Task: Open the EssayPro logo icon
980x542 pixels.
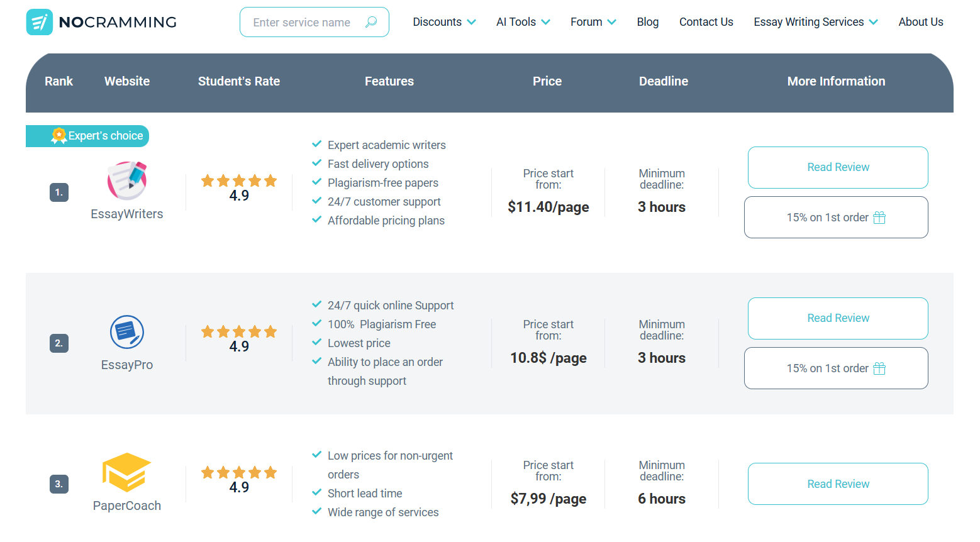Action: (x=127, y=332)
